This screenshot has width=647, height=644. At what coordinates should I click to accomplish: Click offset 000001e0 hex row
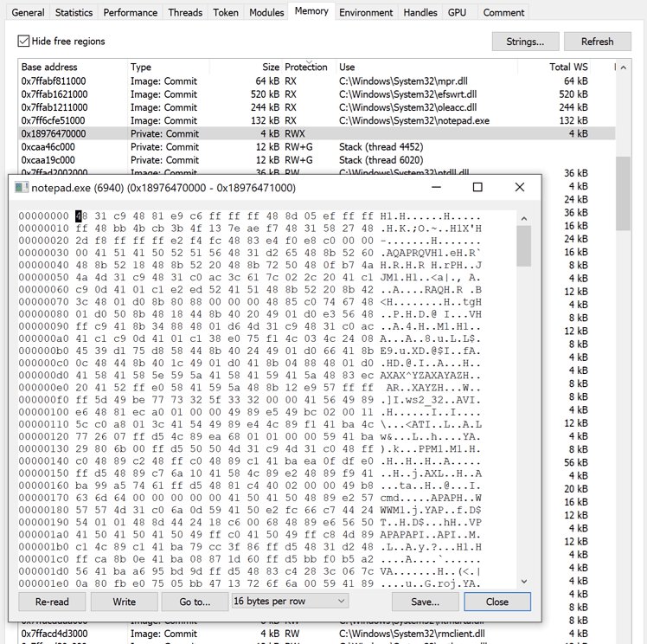click(x=250, y=583)
